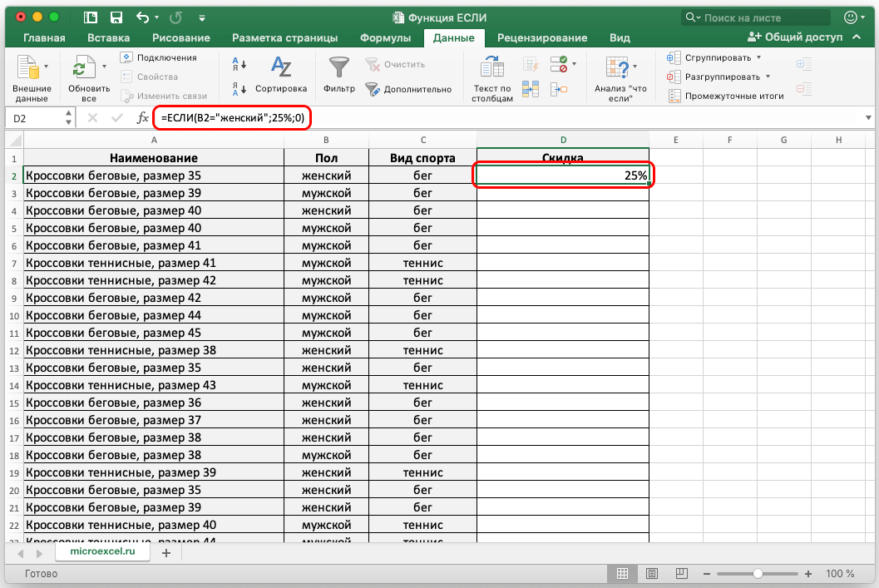Click the Разгруппировать button
This screenshot has width=879, height=588.
tap(714, 77)
